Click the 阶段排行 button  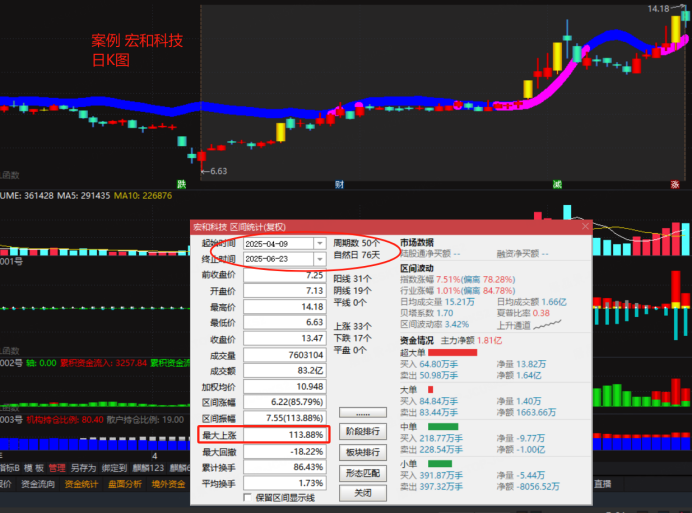362,432
